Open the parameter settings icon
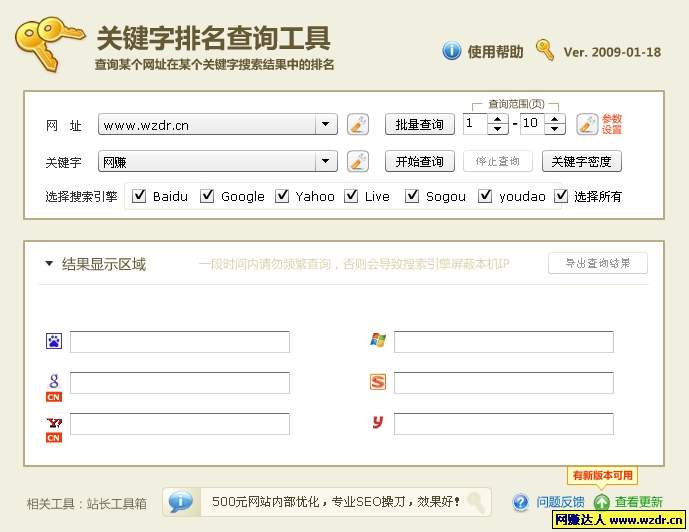 pos(587,124)
